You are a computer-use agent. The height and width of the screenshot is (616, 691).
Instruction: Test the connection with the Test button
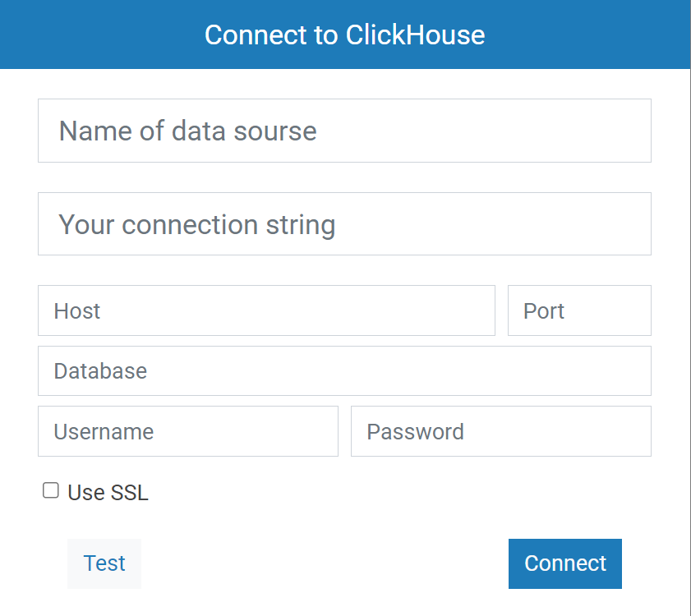click(x=104, y=563)
